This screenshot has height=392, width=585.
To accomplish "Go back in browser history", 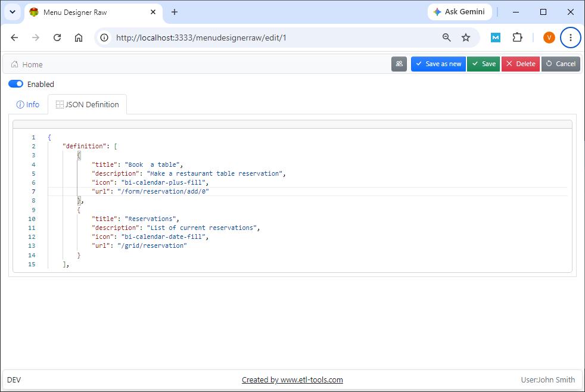I will pos(14,38).
